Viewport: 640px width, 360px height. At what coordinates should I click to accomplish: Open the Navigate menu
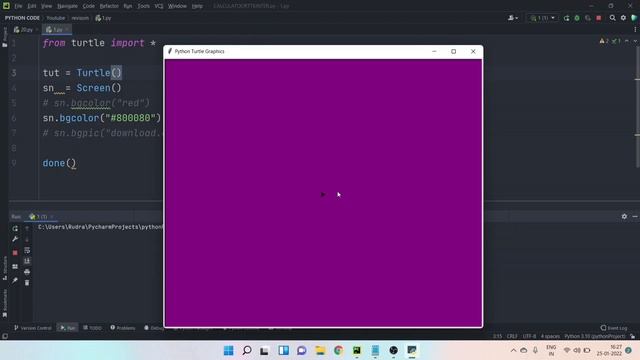point(67,6)
